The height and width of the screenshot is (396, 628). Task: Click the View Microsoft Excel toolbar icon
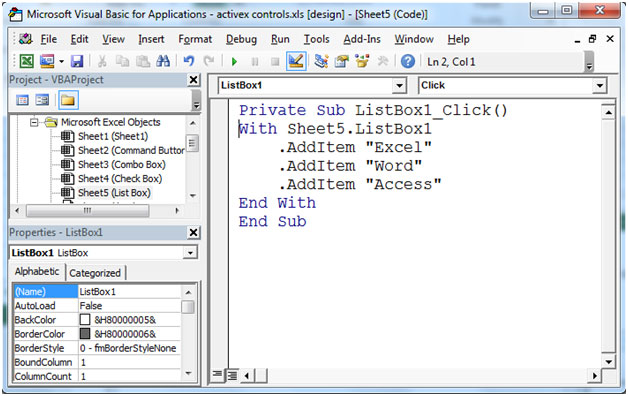pos(26,61)
